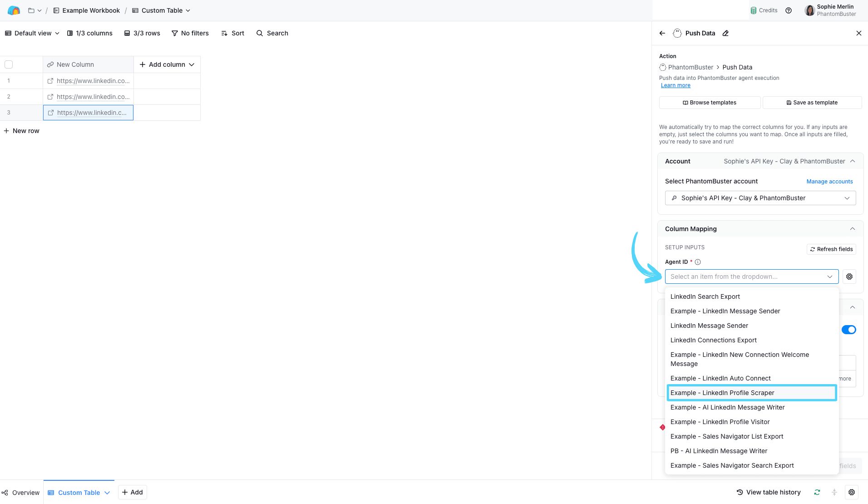Open the external link icon in row 3
868x504 pixels.
point(51,113)
